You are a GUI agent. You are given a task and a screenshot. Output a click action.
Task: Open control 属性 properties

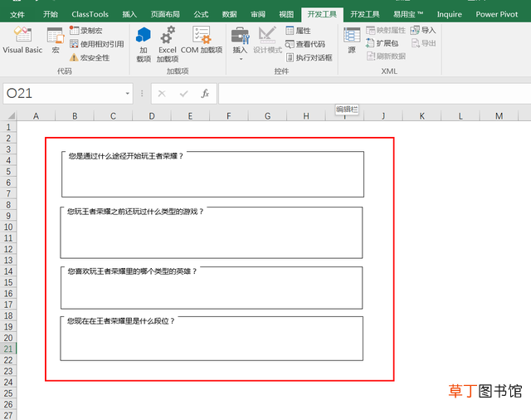pyautogui.click(x=298, y=31)
